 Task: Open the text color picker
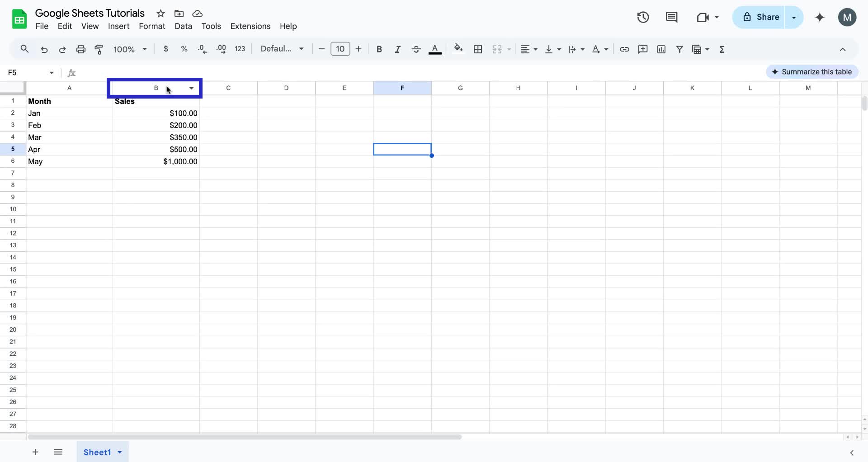pyautogui.click(x=434, y=49)
